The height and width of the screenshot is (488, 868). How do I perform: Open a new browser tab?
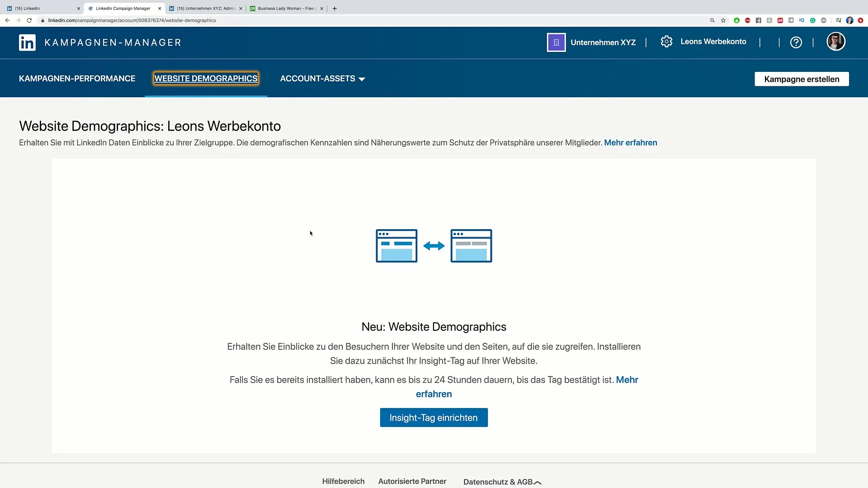[335, 9]
